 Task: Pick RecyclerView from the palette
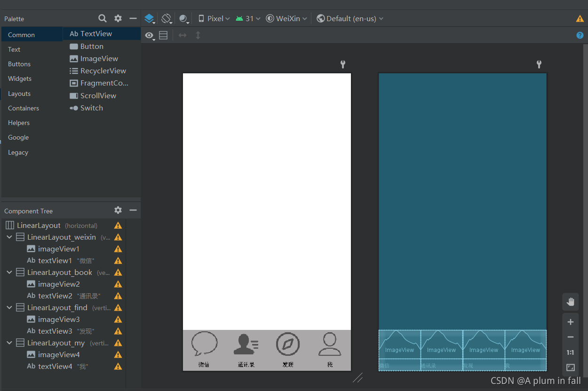(102, 71)
